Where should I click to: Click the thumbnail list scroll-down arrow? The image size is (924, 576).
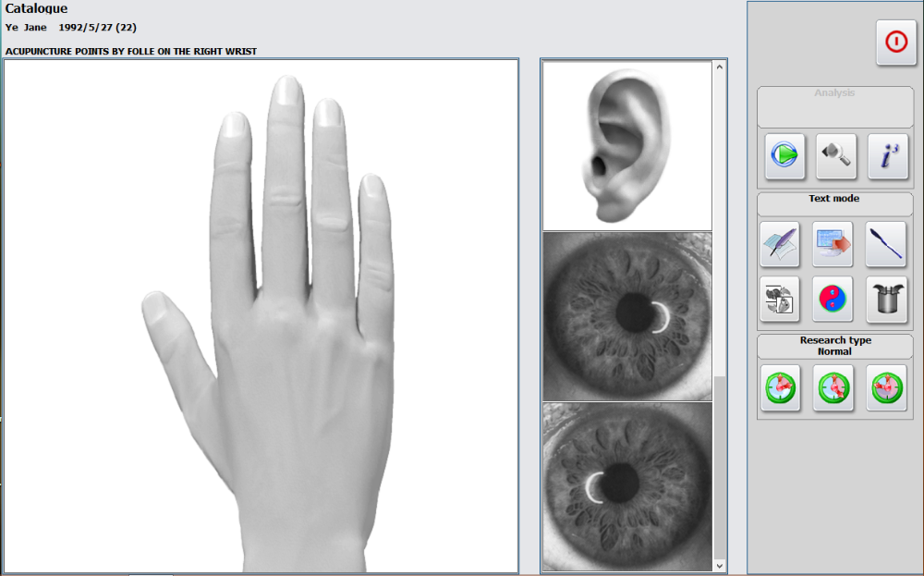tap(720, 566)
